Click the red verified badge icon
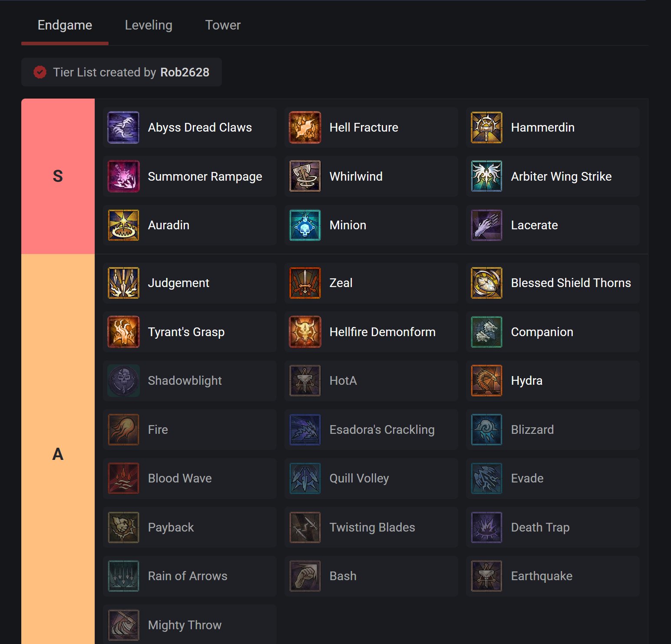 click(x=40, y=72)
